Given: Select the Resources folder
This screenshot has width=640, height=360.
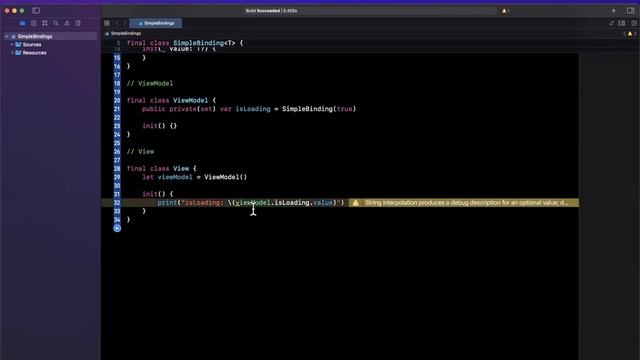Looking at the screenshot, I should tap(34, 53).
